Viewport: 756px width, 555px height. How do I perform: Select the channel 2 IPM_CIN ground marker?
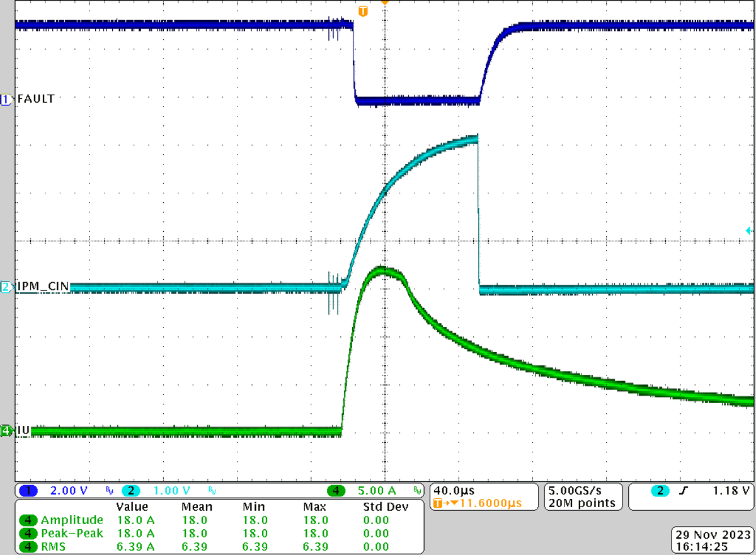coord(6,287)
